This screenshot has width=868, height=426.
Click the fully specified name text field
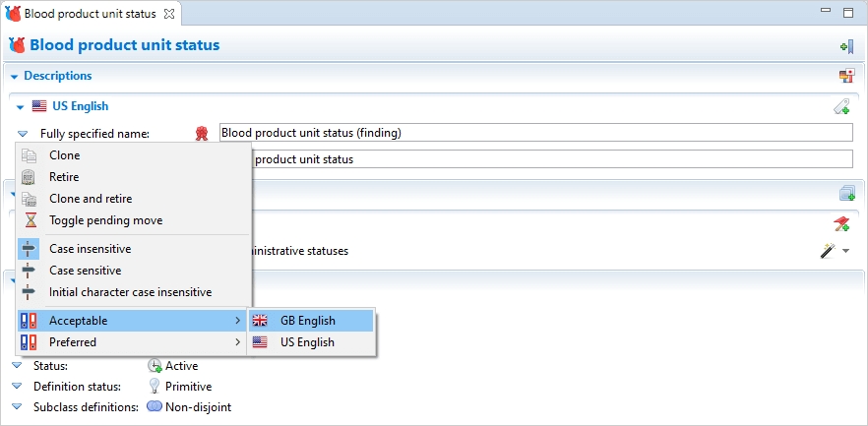535,133
